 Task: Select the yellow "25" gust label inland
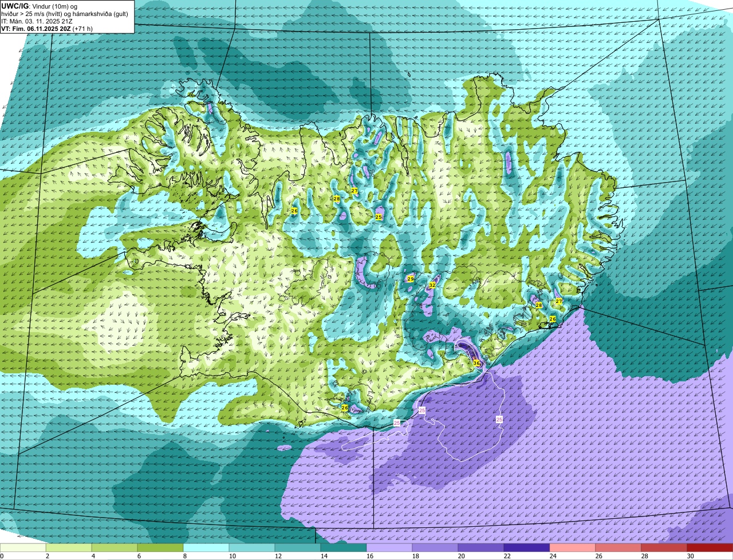click(379, 217)
